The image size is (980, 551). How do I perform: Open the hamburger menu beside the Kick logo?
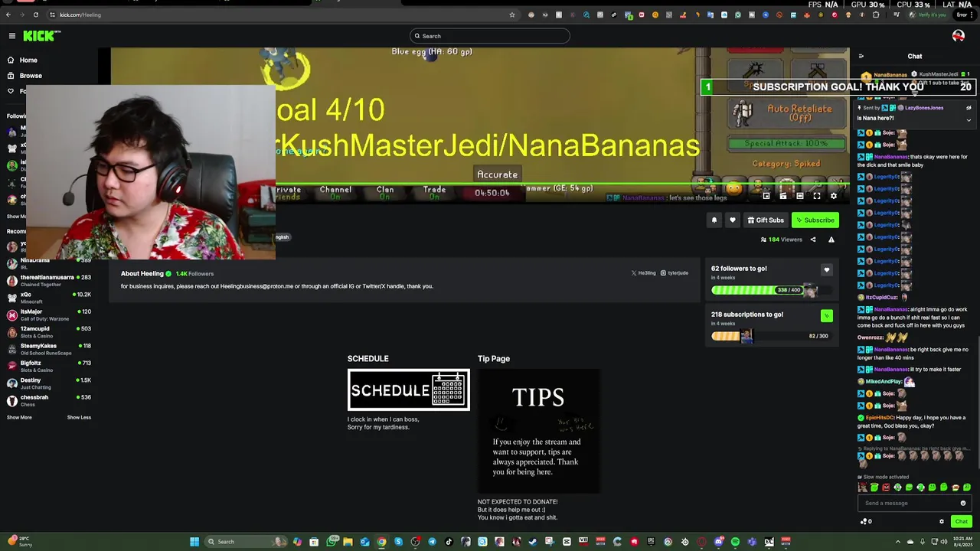coord(11,36)
